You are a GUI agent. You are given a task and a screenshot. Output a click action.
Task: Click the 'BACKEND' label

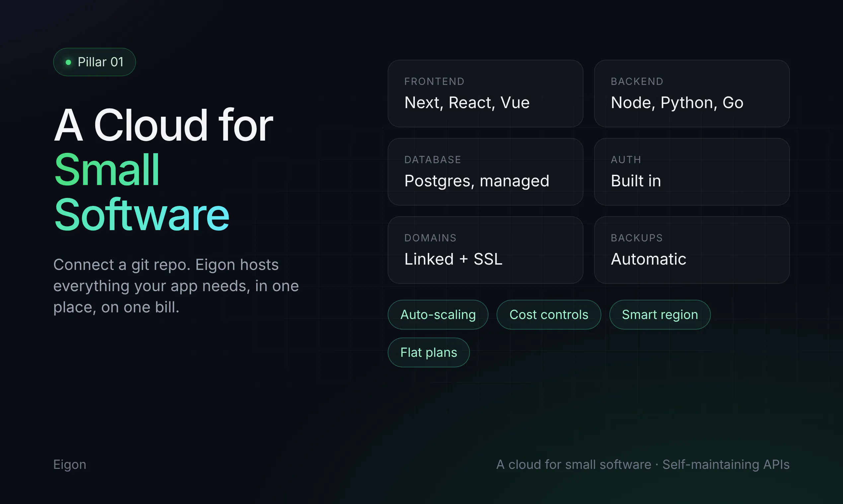pyautogui.click(x=637, y=82)
